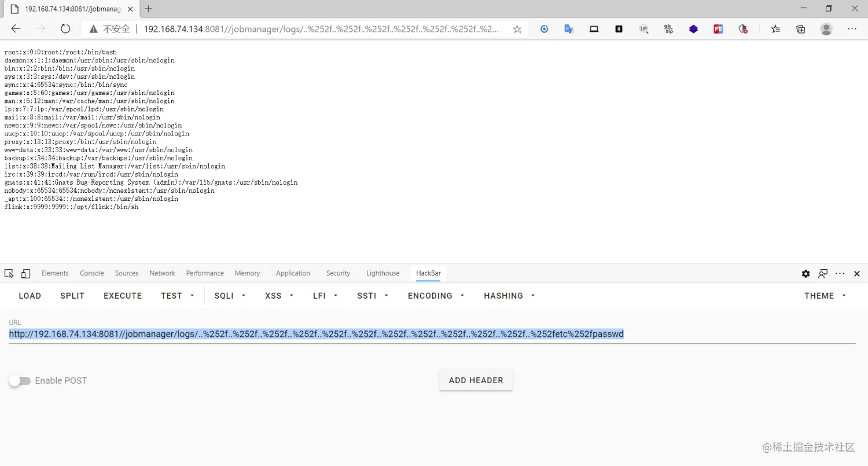Select the HackBar tab
This screenshot has width=868, height=466.
click(429, 273)
